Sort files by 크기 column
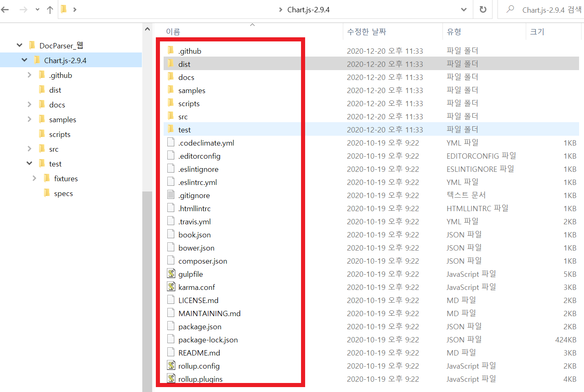The height and width of the screenshot is (392, 584). [x=537, y=32]
